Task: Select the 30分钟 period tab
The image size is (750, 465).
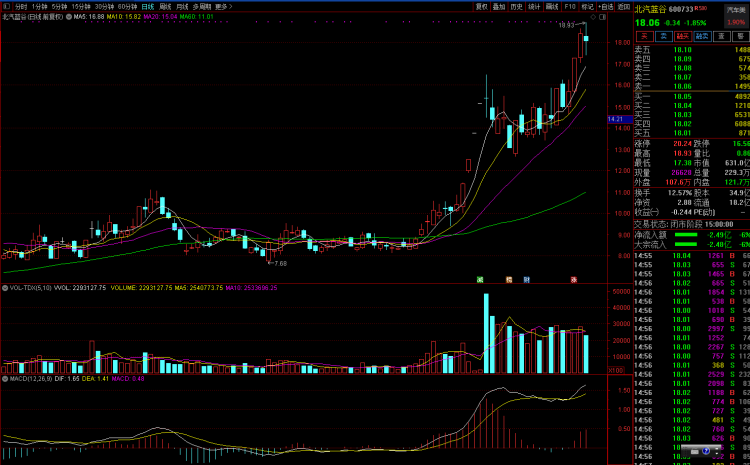Action: (104, 6)
